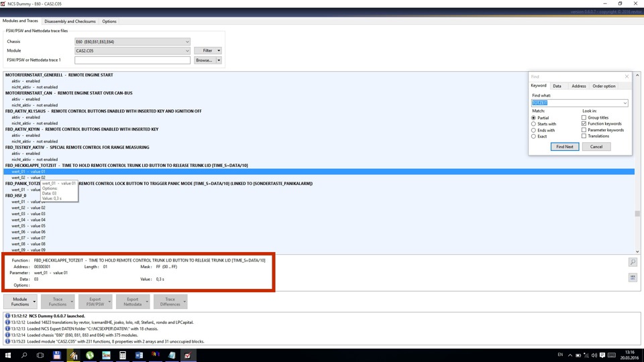Enable the Translations checkbox
Viewport: 644px width, 362px height.
[584, 136]
